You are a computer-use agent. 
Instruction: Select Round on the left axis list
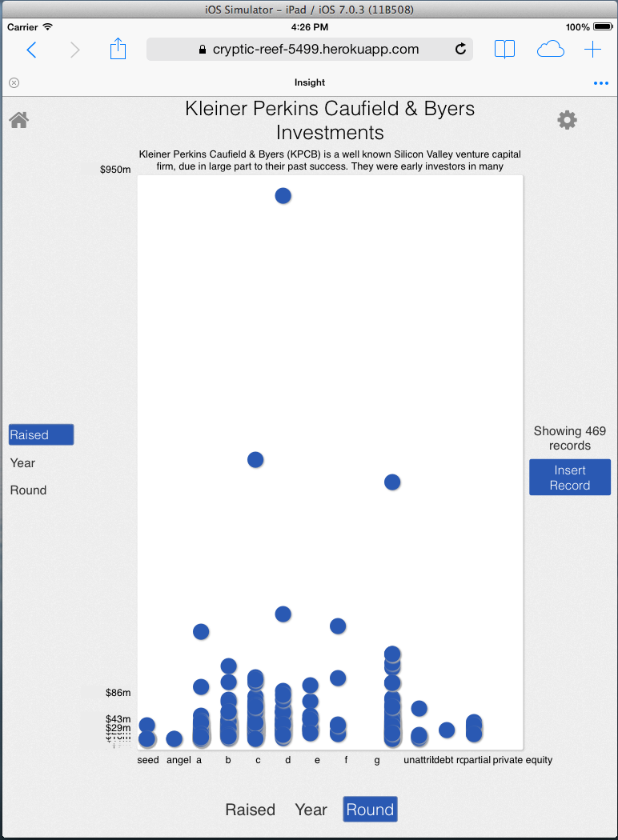[x=28, y=490]
